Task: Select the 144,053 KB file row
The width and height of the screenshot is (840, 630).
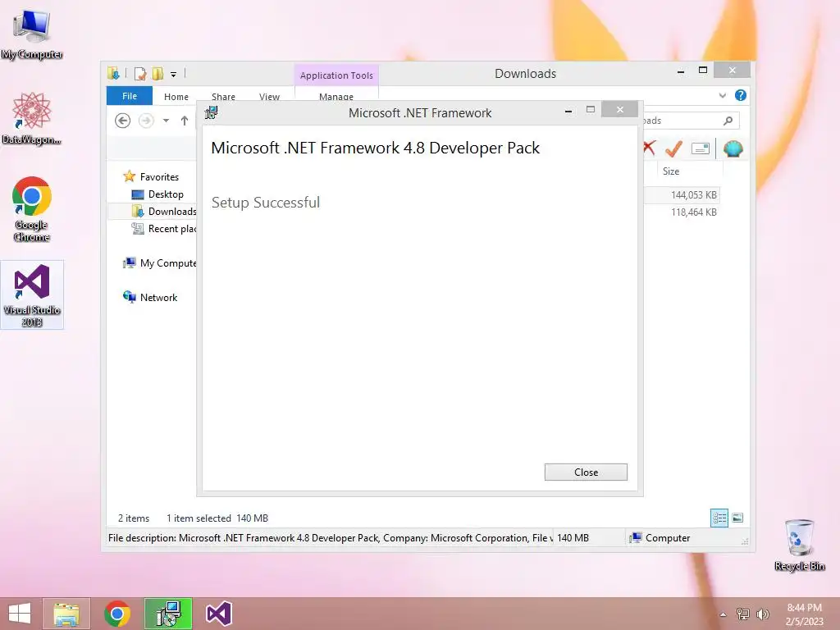Action: click(x=682, y=195)
